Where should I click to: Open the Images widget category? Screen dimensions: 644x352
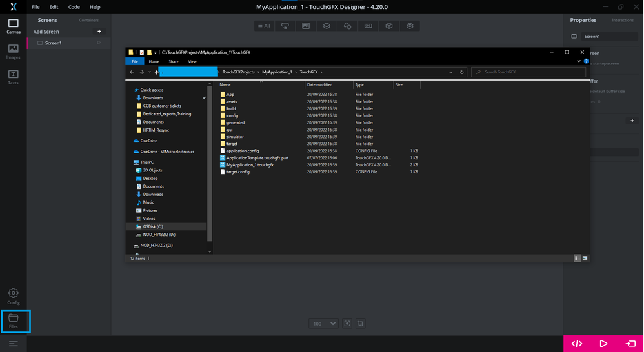click(x=306, y=26)
